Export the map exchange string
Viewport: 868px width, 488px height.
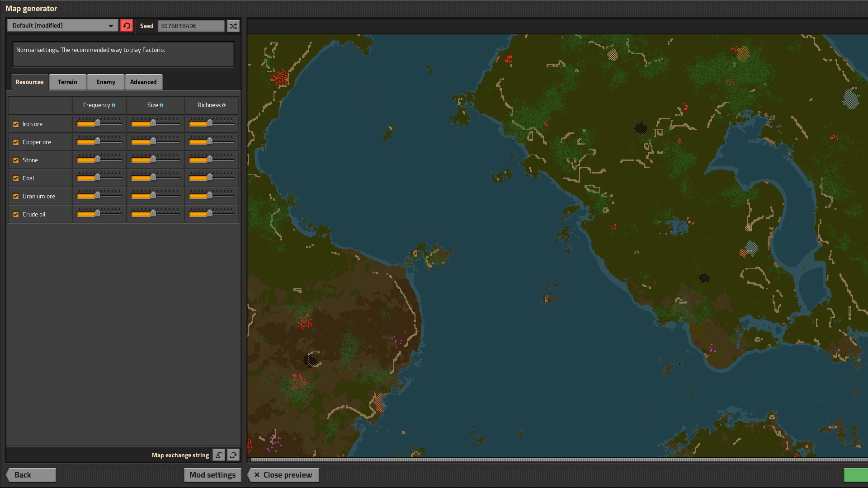pyautogui.click(x=233, y=455)
